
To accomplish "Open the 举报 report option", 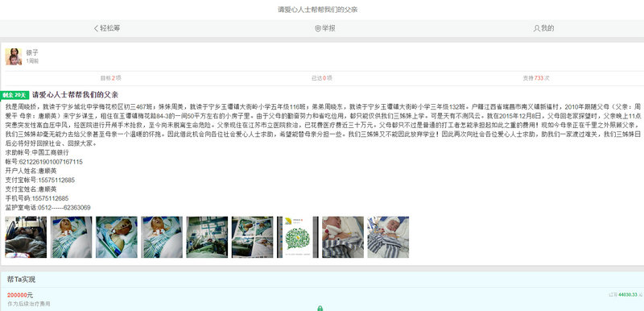I will pos(325,28).
